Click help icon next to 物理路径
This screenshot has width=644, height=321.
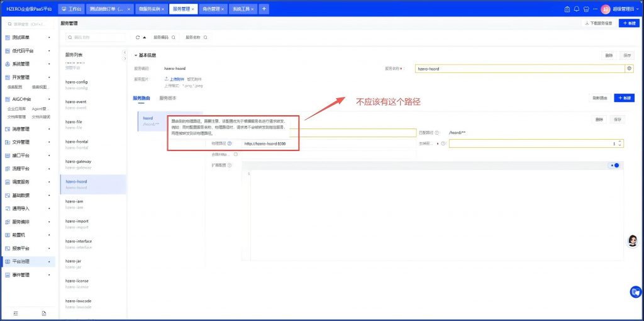click(x=230, y=144)
